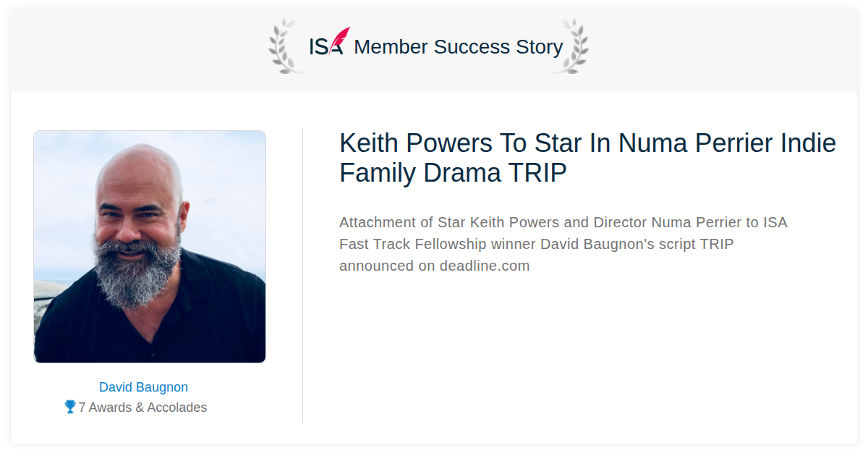Click the red feather quill on ISA logo
The width and height of the screenshot is (868, 456).
[x=340, y=39]
